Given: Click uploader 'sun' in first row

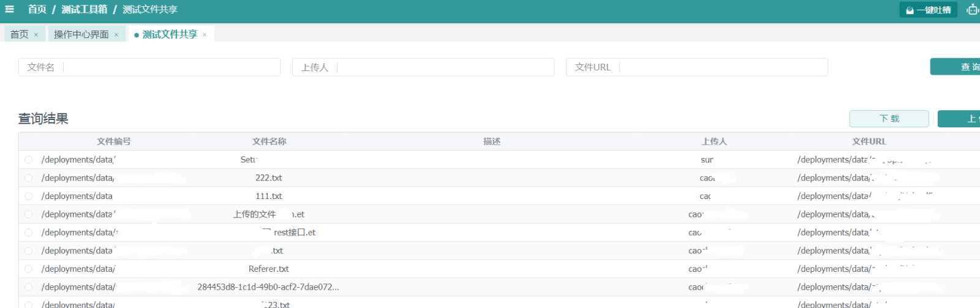Looking at the screenshot, I should pyautogui.click(x=707, y=160).
